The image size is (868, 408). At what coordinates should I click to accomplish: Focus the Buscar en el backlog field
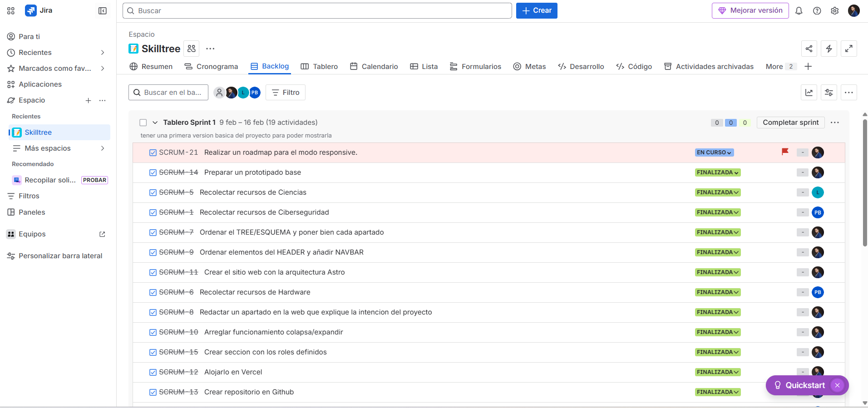pyautogui.click(x=168, y=93)
